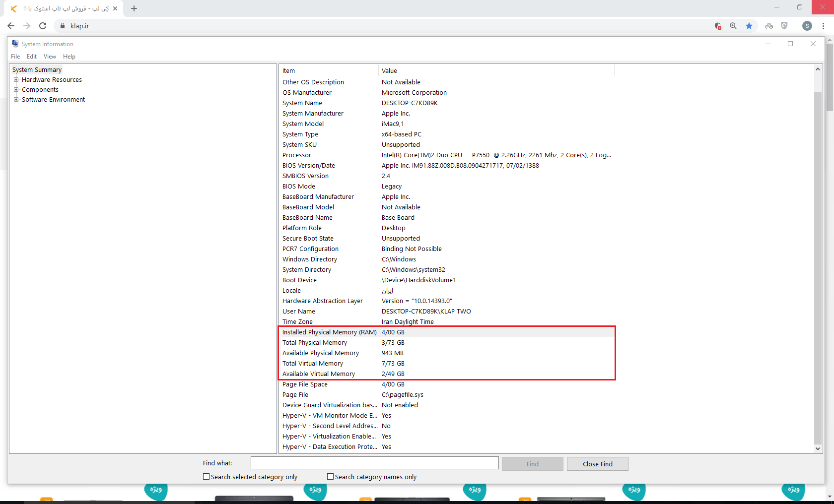
Task: Select the BIOS Version/Date row
Action: (x=447, y=166)
